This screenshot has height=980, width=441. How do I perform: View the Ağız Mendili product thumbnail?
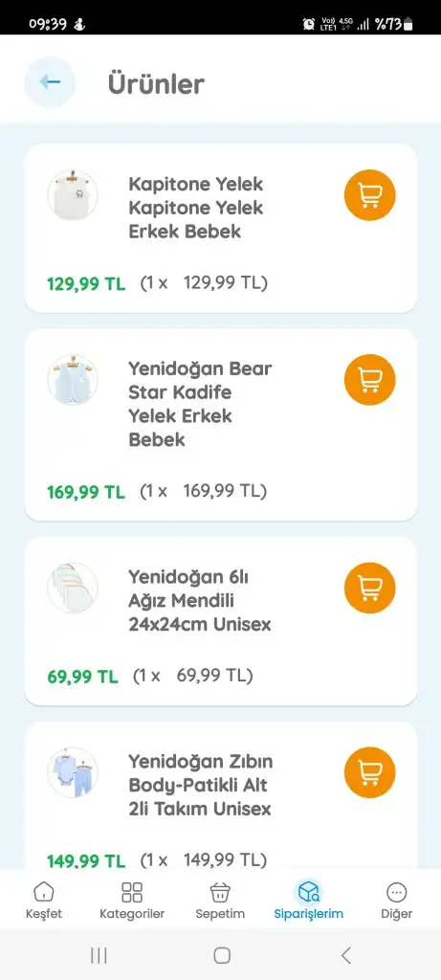73,588
